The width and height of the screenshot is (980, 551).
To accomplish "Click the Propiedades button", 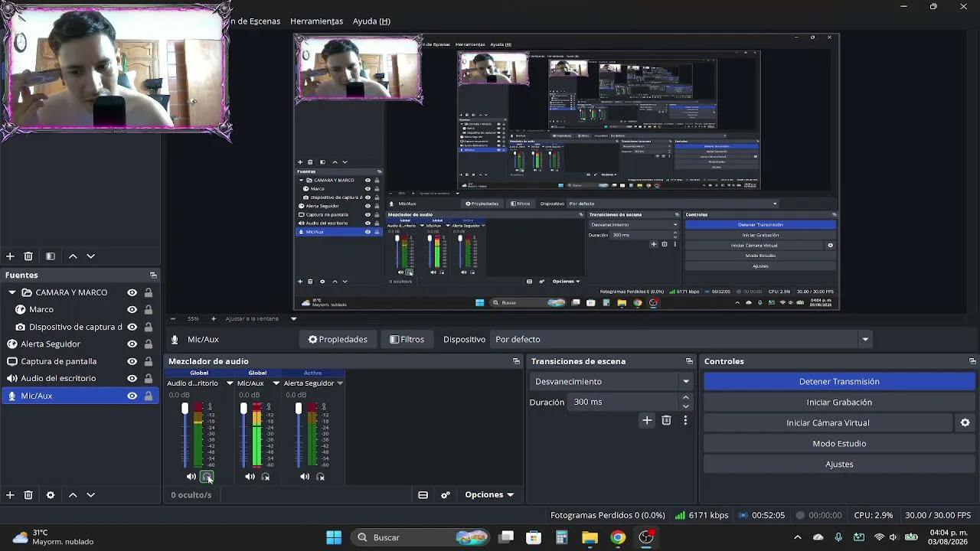I will click(x=338, y=339).
